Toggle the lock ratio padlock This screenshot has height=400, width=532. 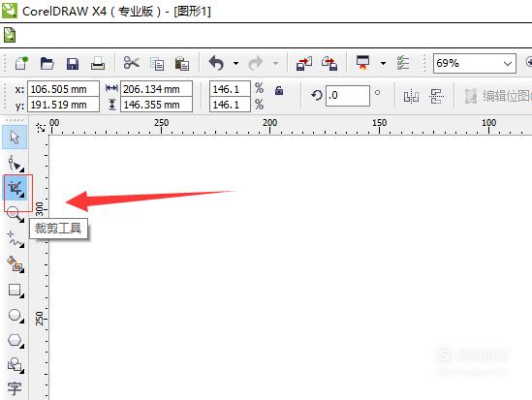[279, 90]
